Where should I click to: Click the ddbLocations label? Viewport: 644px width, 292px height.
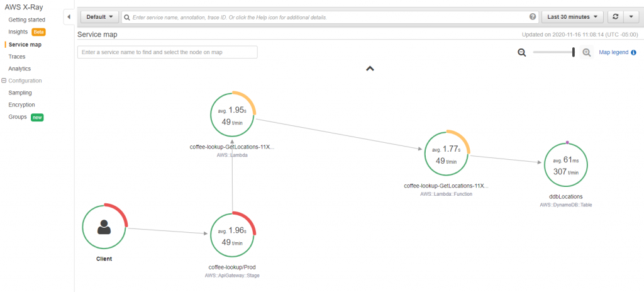click(566, 196)
